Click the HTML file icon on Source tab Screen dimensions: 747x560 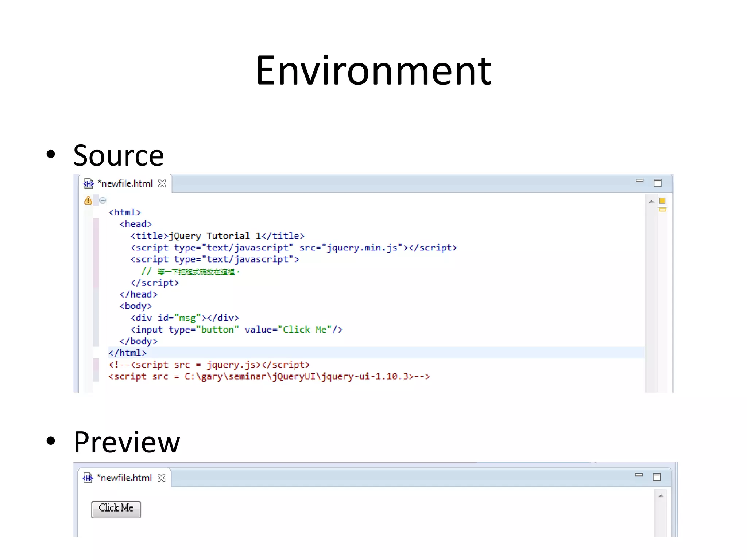tap(89, 183)
